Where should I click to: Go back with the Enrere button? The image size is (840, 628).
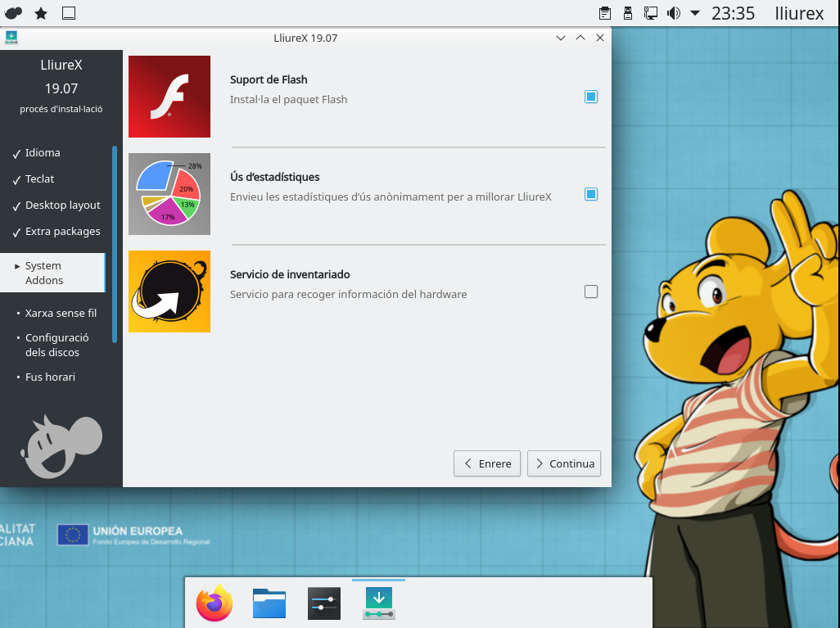click(487, 463)
